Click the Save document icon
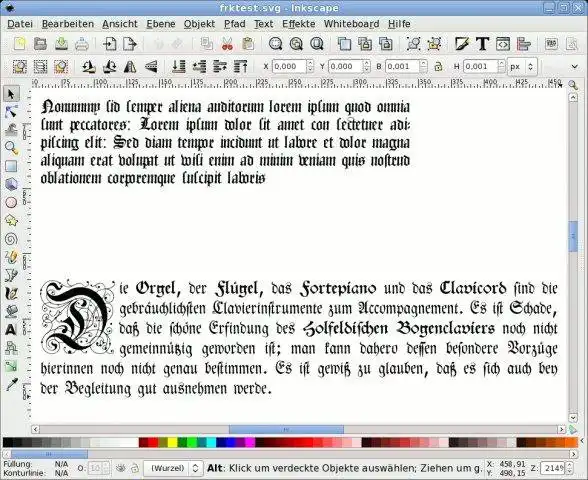Screen dimensions: 588x480 click(x=61, y=44)
